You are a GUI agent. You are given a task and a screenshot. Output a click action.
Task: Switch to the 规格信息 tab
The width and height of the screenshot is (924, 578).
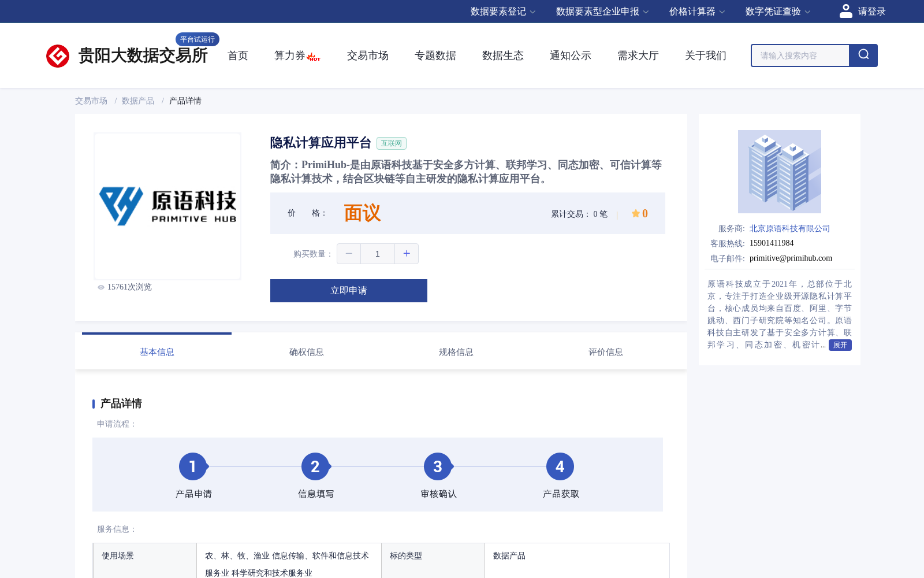click(456, 352)
